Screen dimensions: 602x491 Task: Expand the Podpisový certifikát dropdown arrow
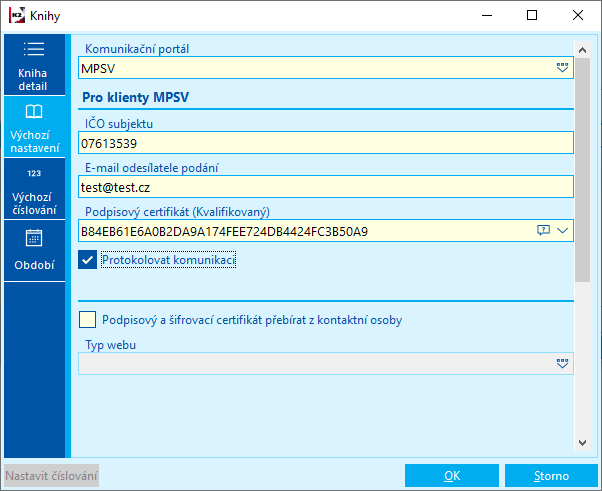click(562, 230)
